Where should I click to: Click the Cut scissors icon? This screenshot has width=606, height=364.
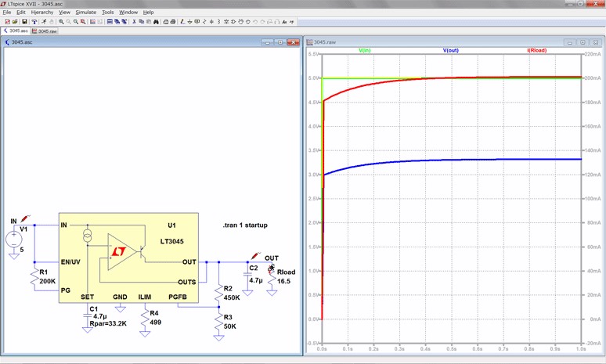coord(134,22)
